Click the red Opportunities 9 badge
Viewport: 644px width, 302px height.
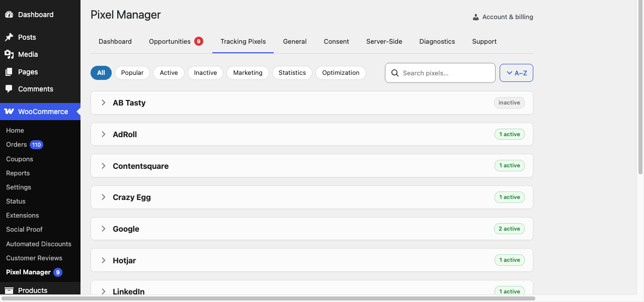[199, 41]
